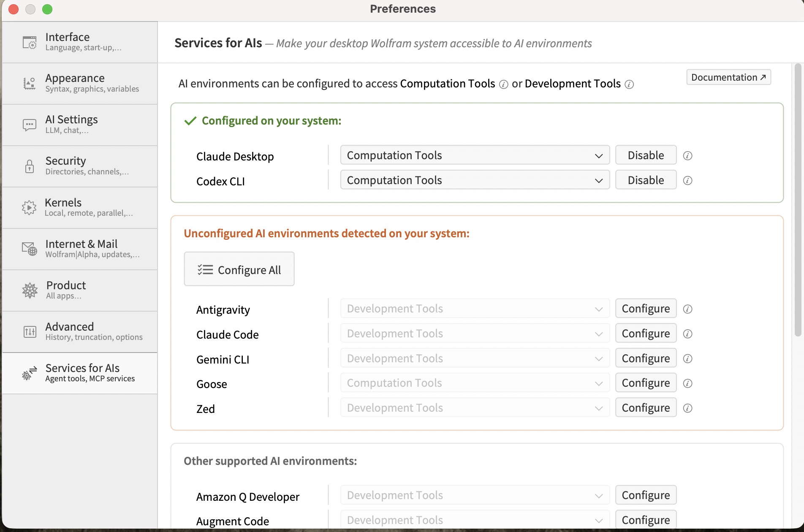Click the 'Configured on your system:' heading

(271, 121)
